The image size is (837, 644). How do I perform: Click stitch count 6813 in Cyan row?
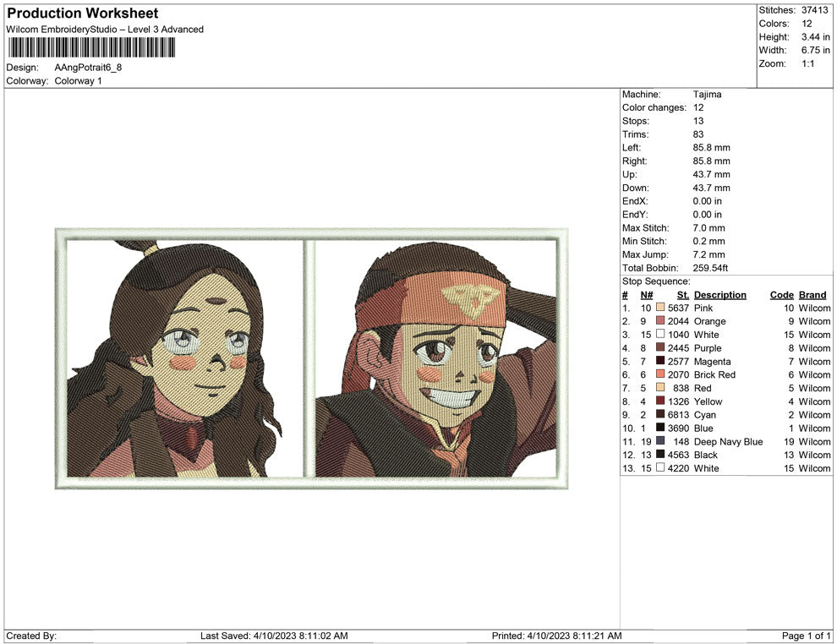(x=678, y=415)
